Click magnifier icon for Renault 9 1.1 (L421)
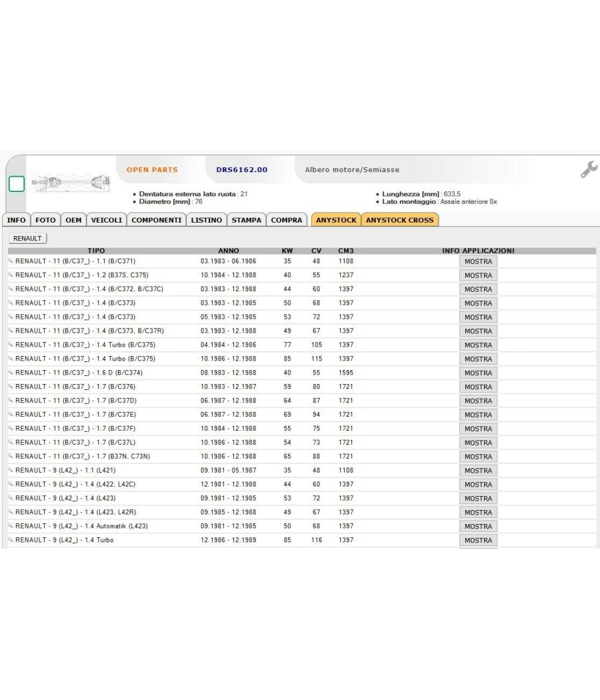This screenshot has width=600, height=700. point(10,469)
